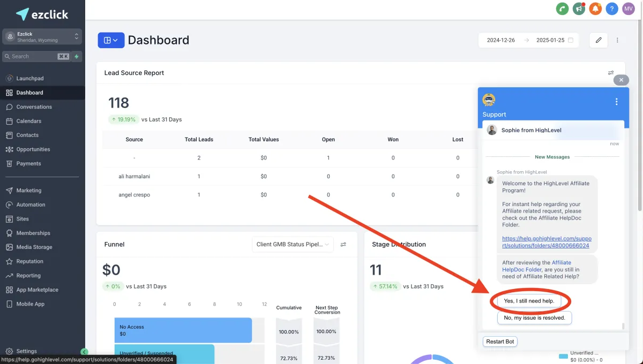Open Payments in sidebar
The image size is (643, 364).
[42, 163]
